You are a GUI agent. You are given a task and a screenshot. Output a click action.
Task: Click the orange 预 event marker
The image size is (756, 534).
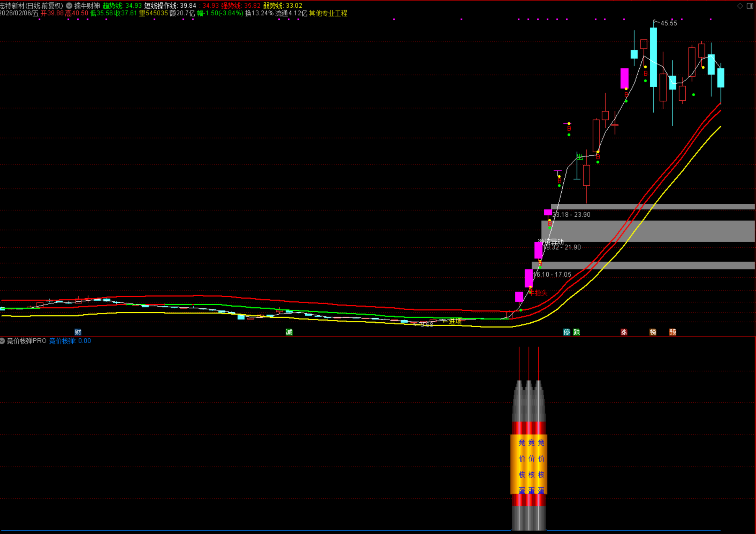(x=673, y=332)
